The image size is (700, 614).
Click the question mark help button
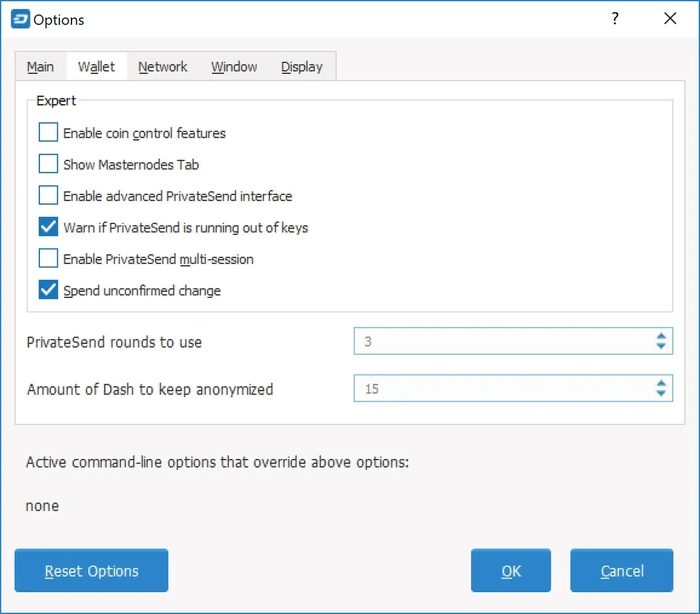[x=614, y=18]
